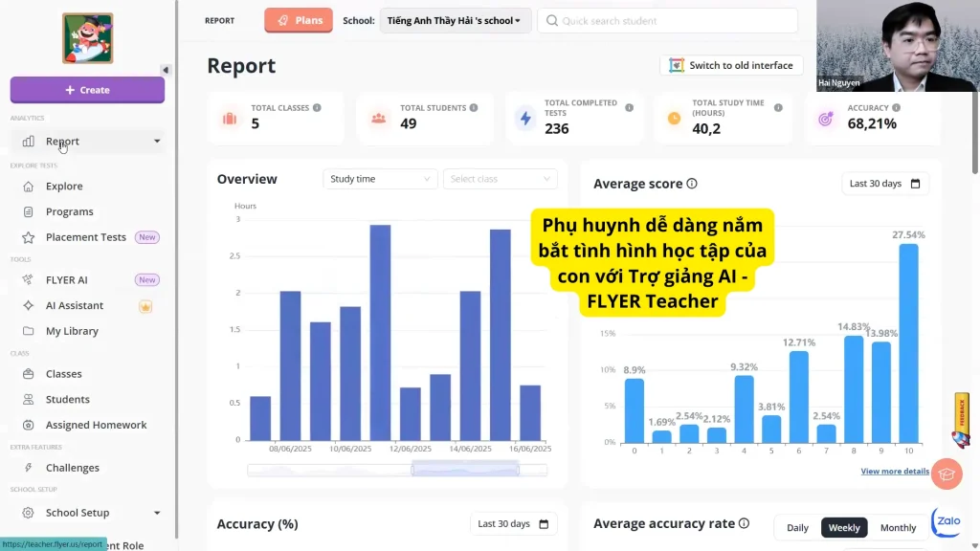
Task: Switch accuracy rate to Monthly
Action: pyautogui.click(x=898, y=527)
